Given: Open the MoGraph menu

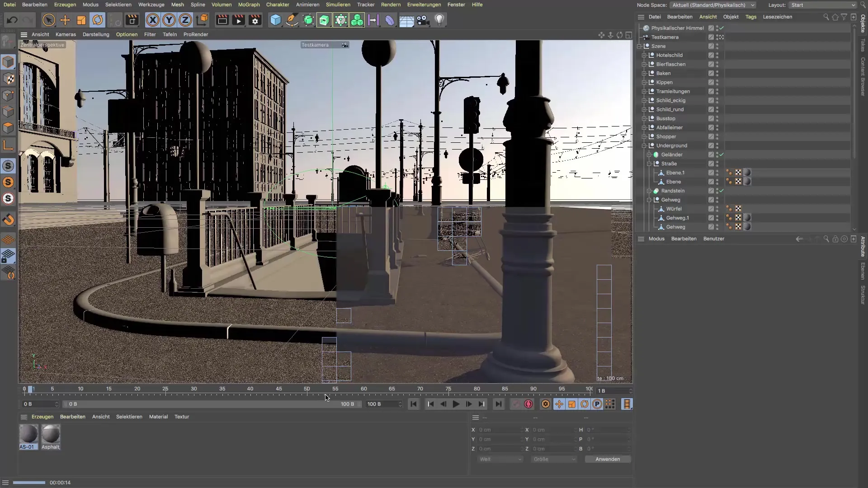Looking at the screenshot, I should pyautogui.click(x=249, y=5).
